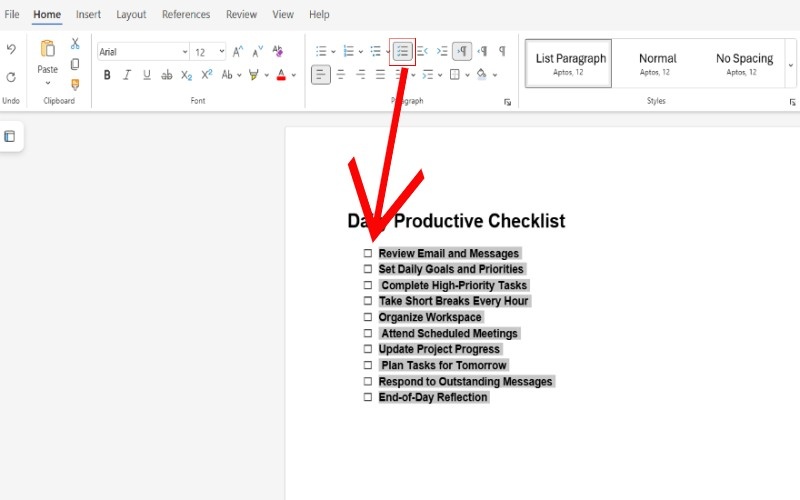The height and width of the screenshot is (500, 800).
Task: Check the Review Email and Messages box
Action: 368,253
